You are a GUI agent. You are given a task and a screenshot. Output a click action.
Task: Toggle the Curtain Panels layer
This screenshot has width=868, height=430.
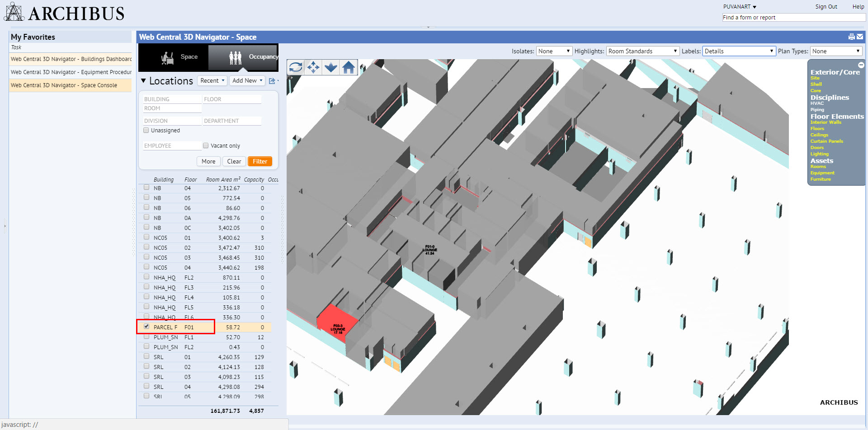point(827,141)
